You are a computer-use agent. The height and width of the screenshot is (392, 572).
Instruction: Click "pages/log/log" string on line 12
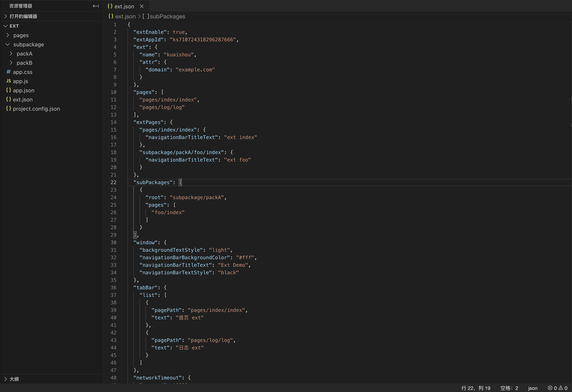[162, 107]
